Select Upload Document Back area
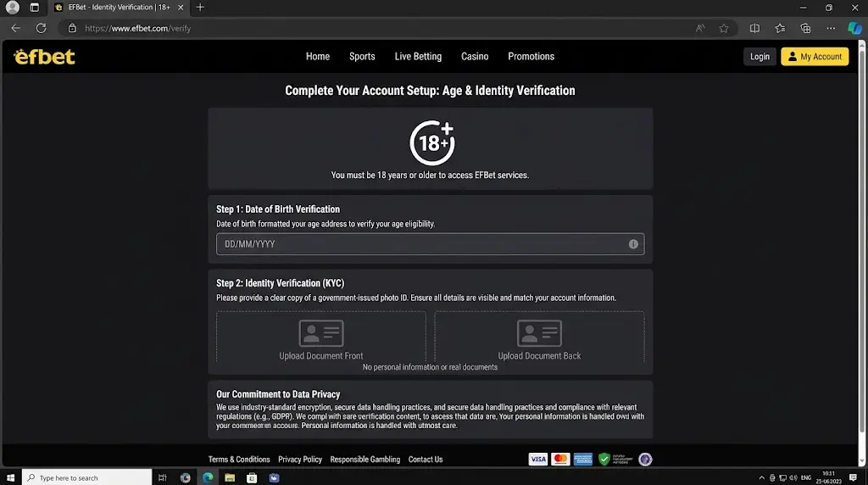Image resolution: width=868 pixels, height=485 pixels. [x=539, y=337]
